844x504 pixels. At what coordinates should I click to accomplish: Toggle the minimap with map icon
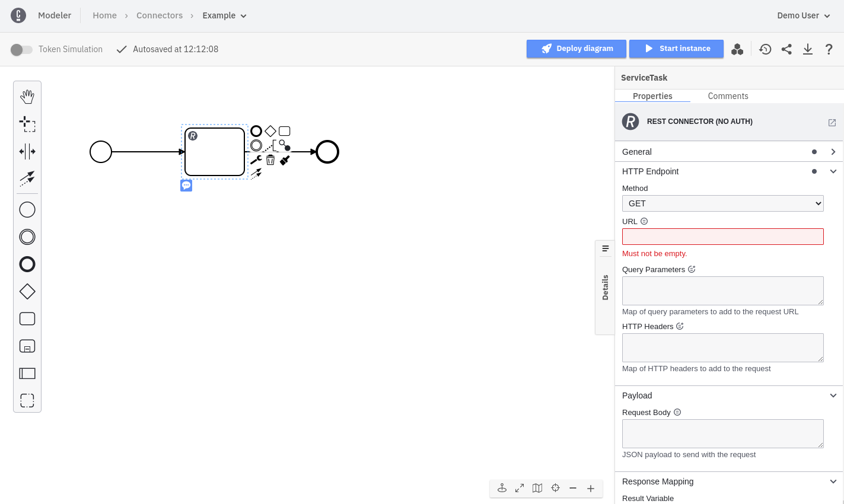point(537,488)
